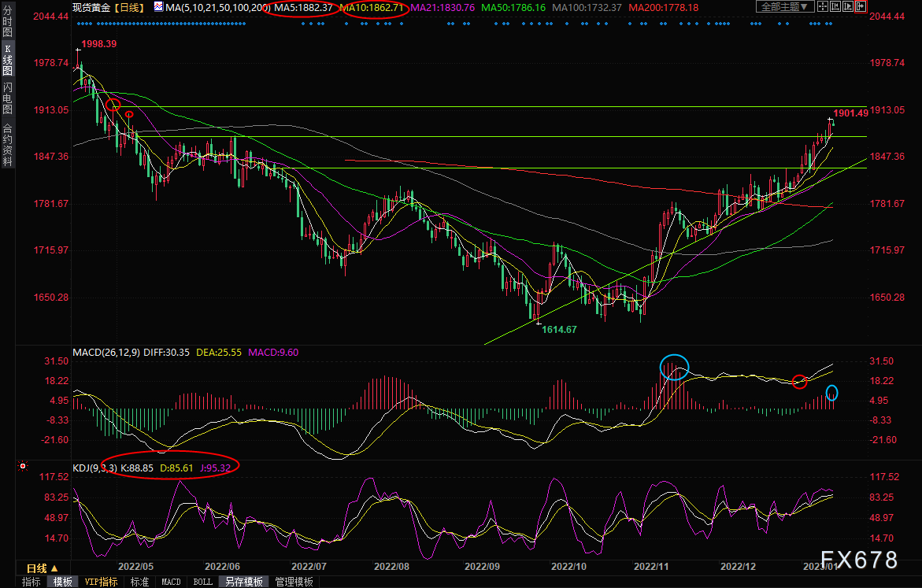Click the MA200:1778.18 value
The height and width of the screenshot is (588, 922).
664,8
